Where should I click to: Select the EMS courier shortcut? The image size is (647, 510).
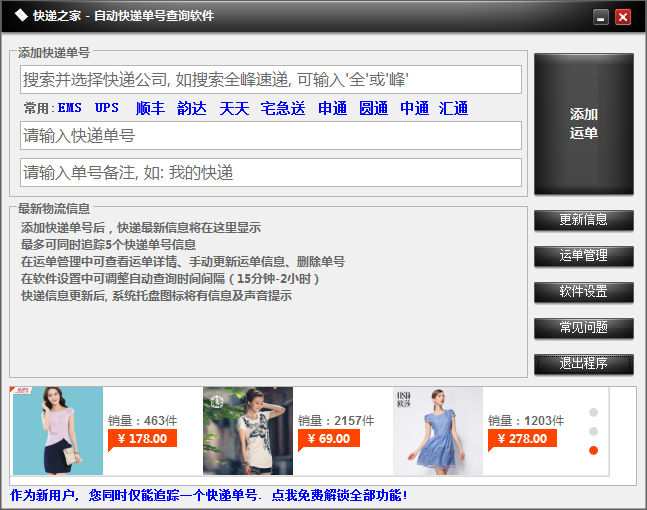coord(70,108)
